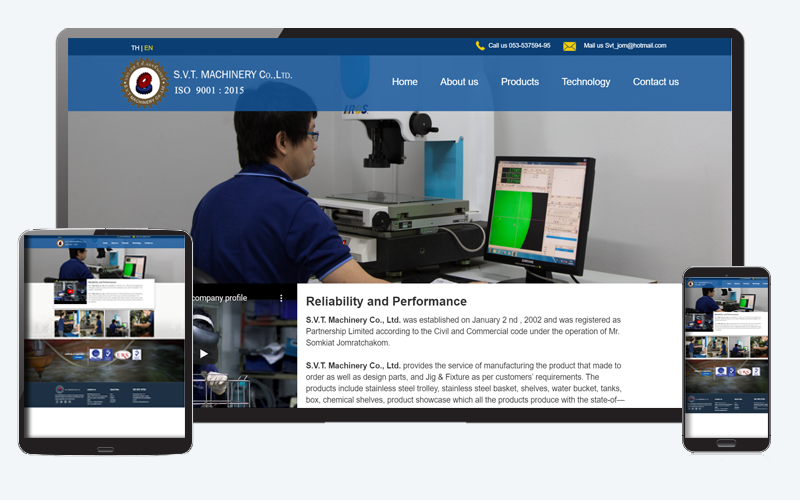The width and height of the screenshot is (800, 500).
Task: Click the hero image of worker at microscope
Action: pyautogui.click(x=399, y=196)
